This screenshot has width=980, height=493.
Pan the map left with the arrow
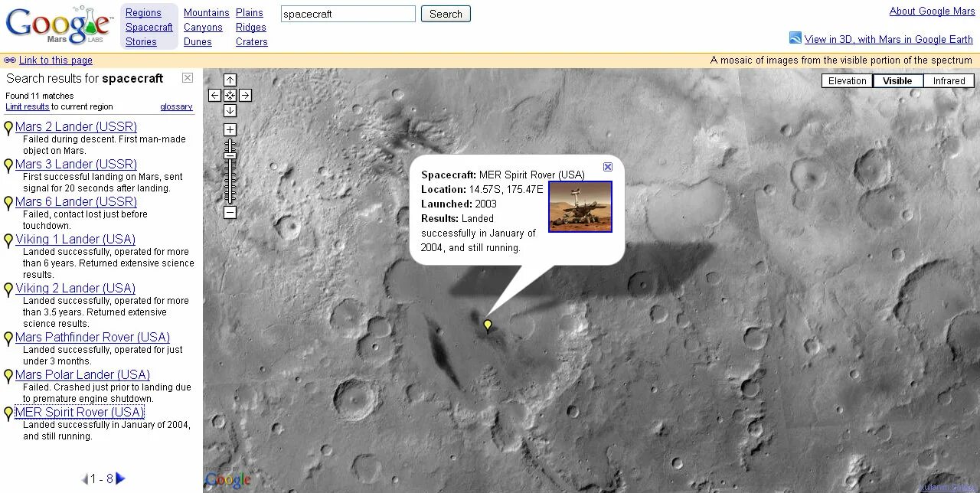coord(214,95)
